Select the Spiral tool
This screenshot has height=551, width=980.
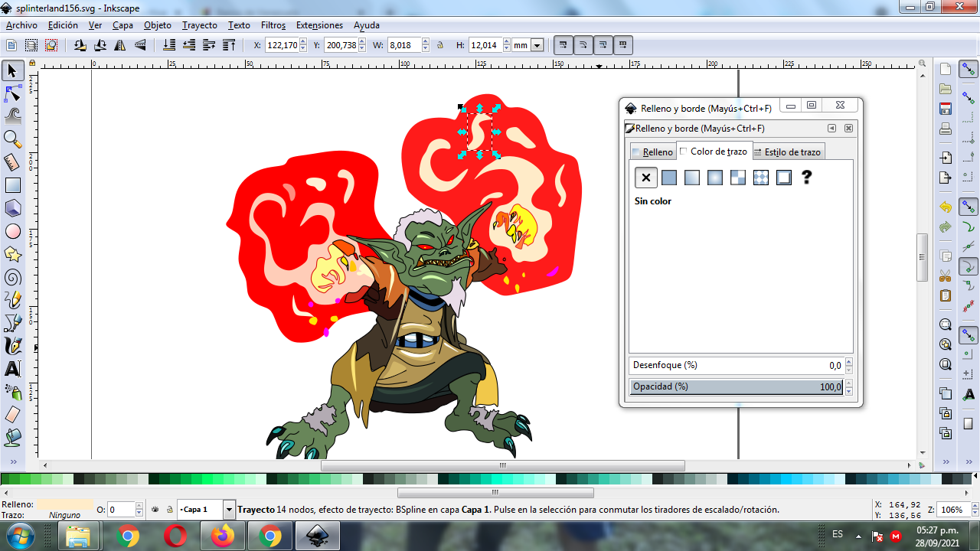pyautogui.click(x=12, y=277)
